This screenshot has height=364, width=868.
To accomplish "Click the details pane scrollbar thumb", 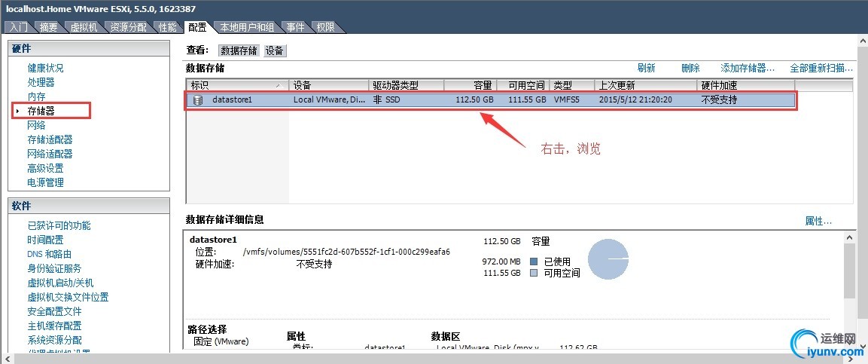I will pyautogui.click(x=850, y=271).
